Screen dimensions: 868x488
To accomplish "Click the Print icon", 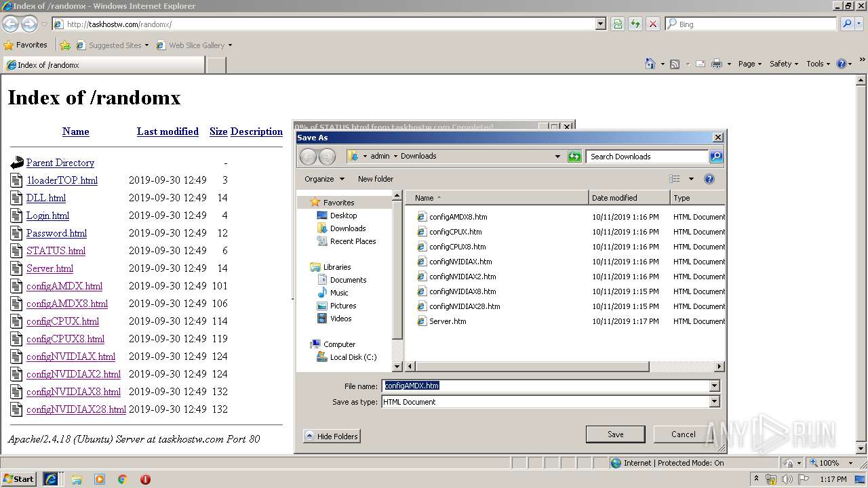I will tap(717, 64).
